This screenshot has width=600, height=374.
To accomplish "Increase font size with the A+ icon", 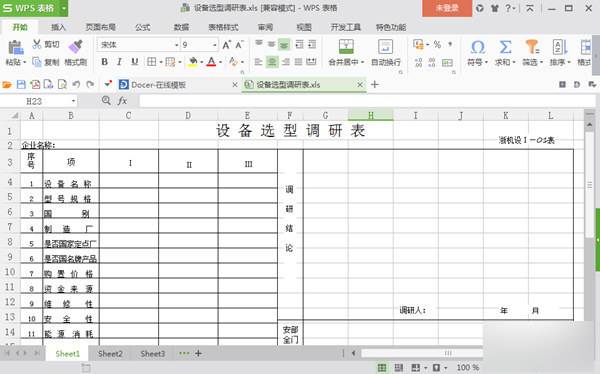I will pyautogui.click(x=226, y=45).
